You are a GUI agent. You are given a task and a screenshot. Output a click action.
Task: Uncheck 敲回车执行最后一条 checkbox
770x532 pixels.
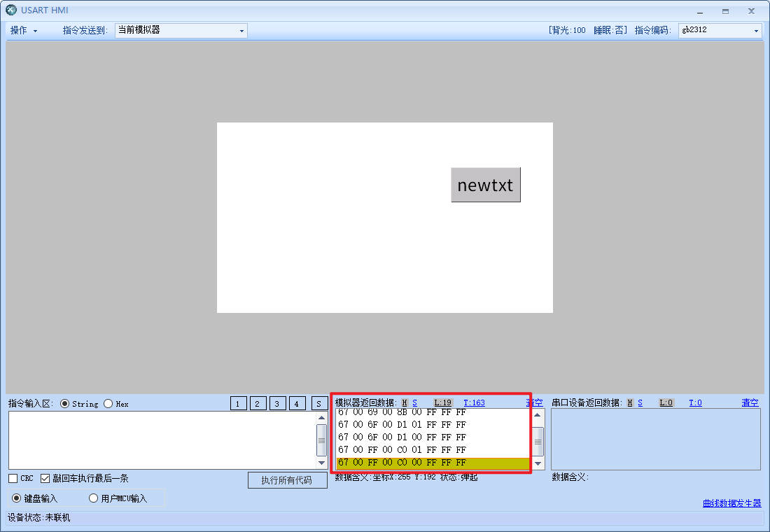point(45,479)
